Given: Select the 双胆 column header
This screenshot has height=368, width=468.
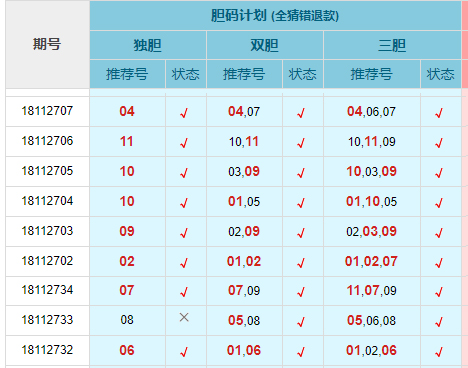Looking at the screenshot, I should click(x=265, y=45).
